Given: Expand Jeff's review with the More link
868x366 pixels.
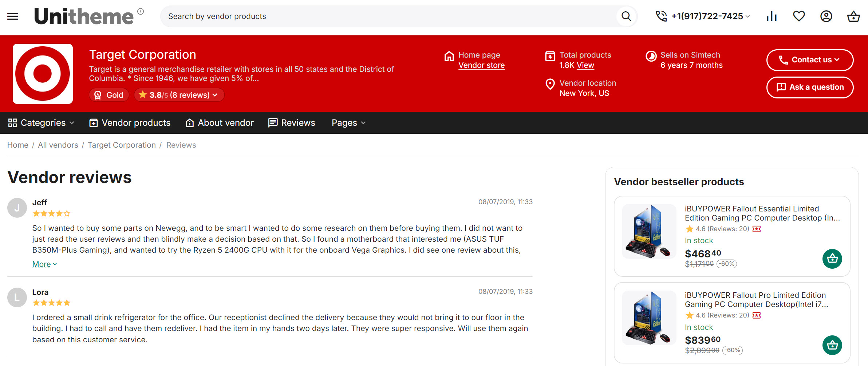Looking at the screenshot, I should pos(44,264).
